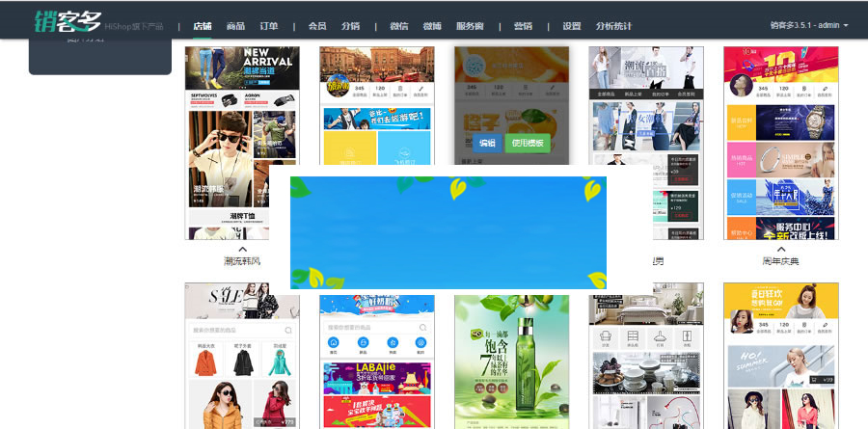Viewport: 868px width, 429px height.
Task: Open the 商品 menu
Action: [235, 26]
